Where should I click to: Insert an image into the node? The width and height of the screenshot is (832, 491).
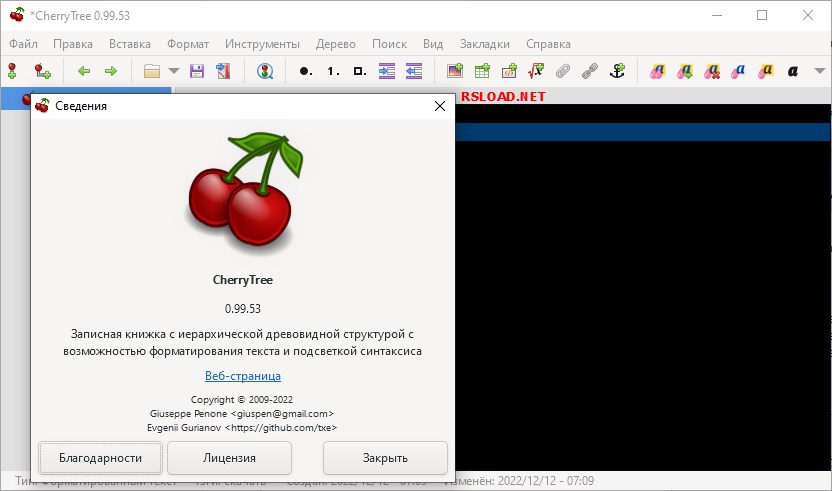455,71
